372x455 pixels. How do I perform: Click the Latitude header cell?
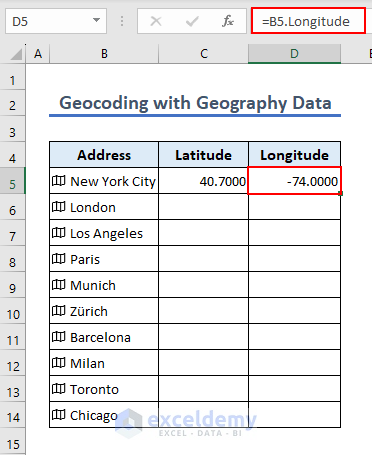[x=204, y=155]
